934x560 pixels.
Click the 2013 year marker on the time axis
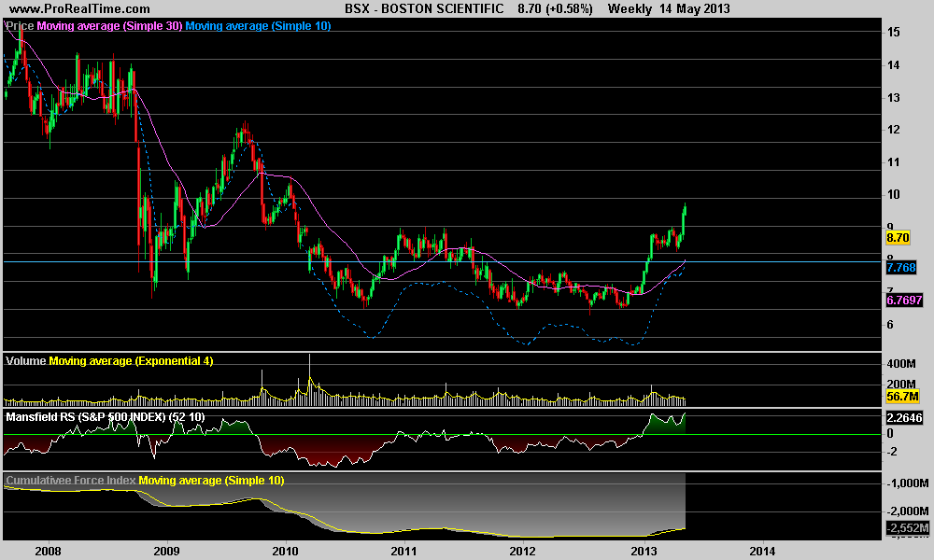[644, 551]
